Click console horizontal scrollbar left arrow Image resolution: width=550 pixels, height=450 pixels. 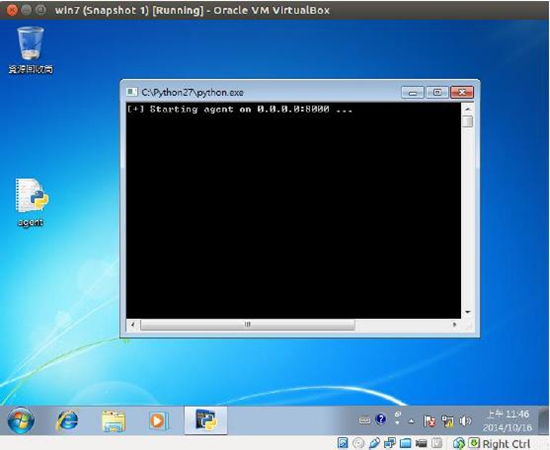point(133,325)
